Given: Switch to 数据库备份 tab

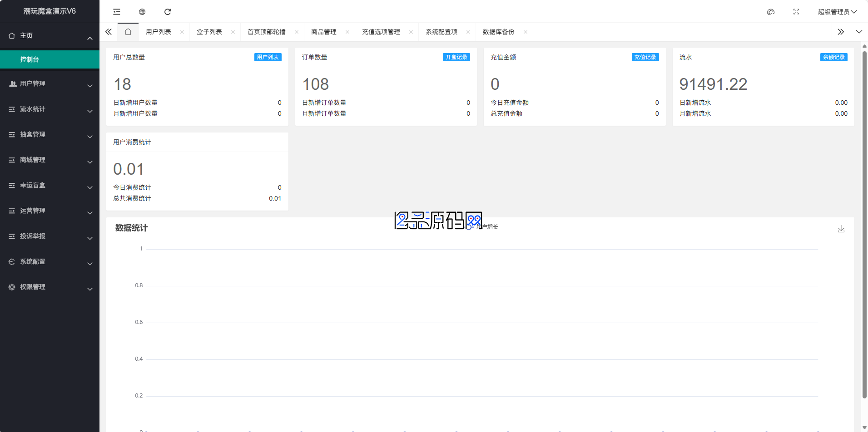Looking at the screenshot, I should coord(499,32).
